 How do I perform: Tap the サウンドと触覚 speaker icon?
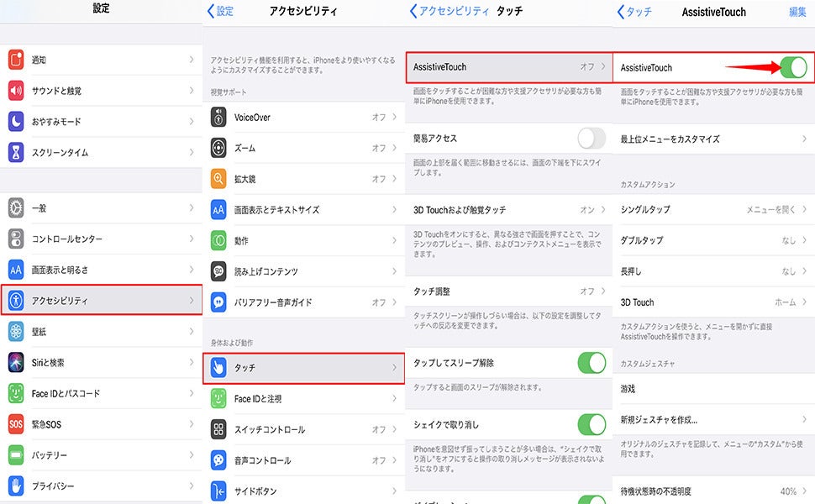(16, 91)
